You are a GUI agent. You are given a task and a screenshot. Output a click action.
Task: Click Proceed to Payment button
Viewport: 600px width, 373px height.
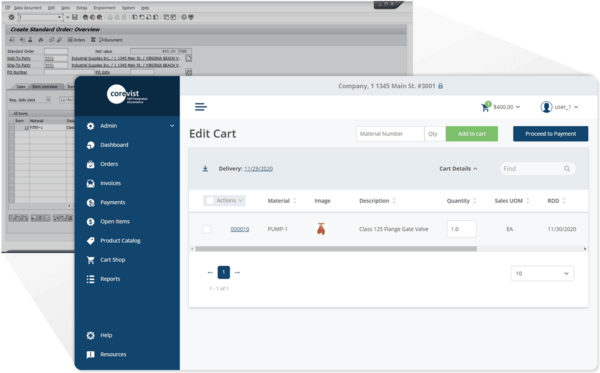tap(550, 134)
